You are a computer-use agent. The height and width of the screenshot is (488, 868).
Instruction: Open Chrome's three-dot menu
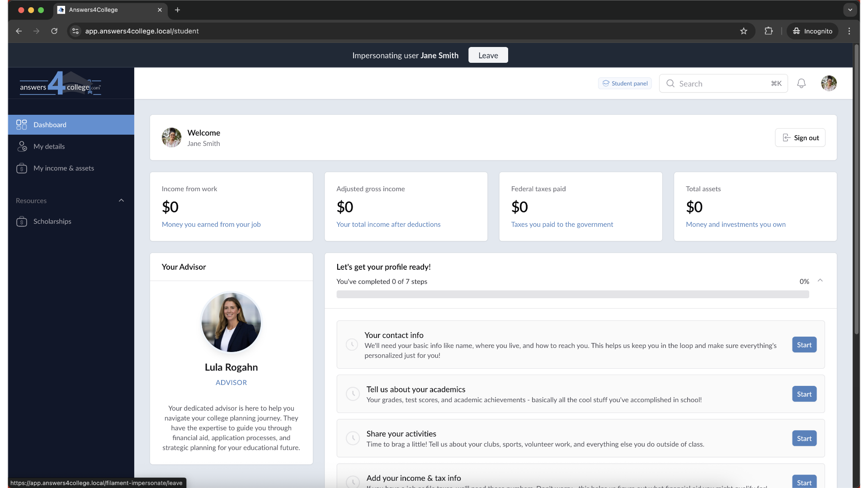[849, 31]
